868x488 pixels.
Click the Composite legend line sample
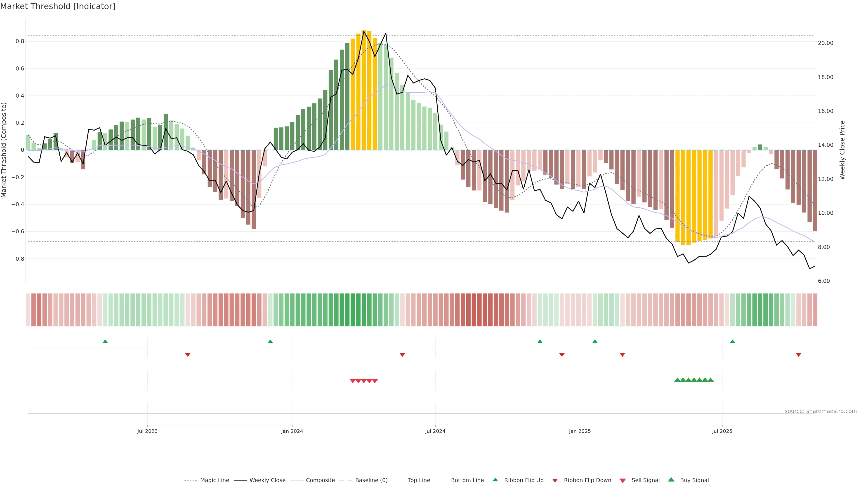297,480
